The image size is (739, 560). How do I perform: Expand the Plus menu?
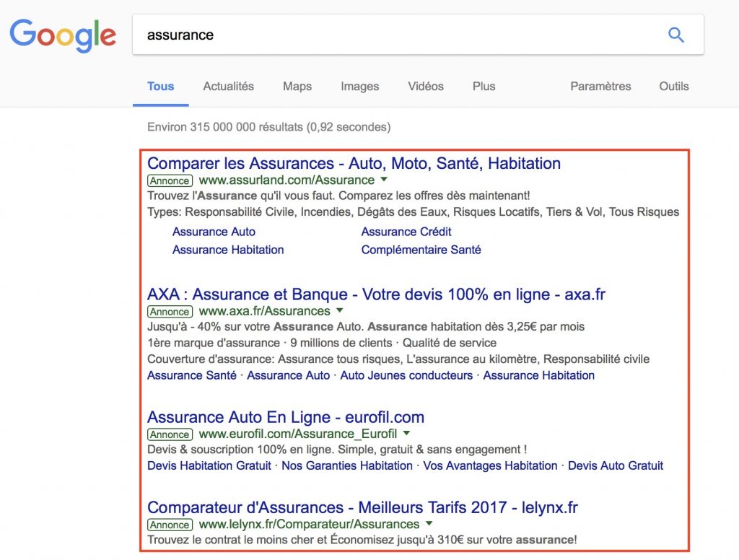(484, 87)
